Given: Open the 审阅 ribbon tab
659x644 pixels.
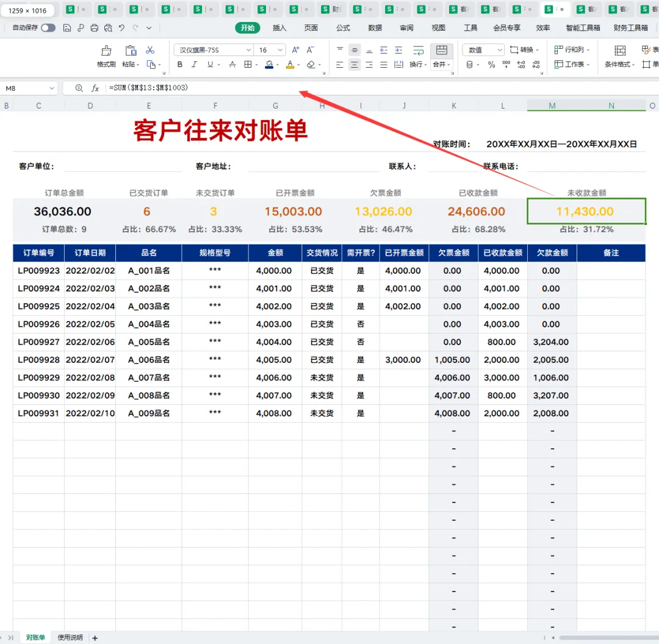Looking at the screenshot, I should pyautogui.click(x=406, y=27).
